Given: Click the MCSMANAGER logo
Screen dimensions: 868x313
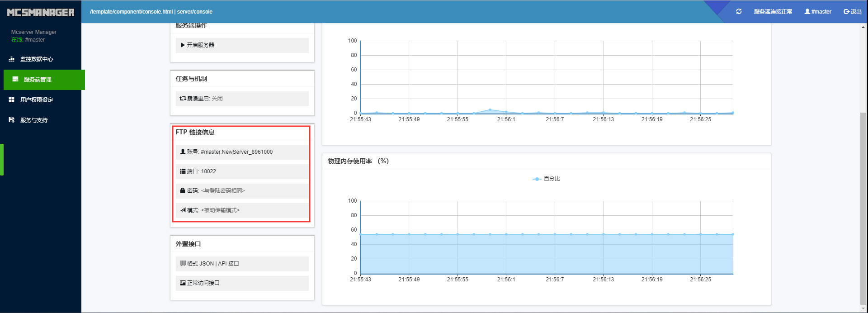Looking at the screenshot, I should [x=41, y=12].
